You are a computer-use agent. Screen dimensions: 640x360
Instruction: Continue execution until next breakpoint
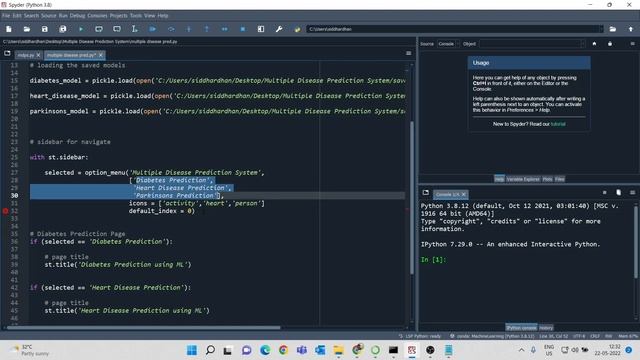[x=224, y=29]
